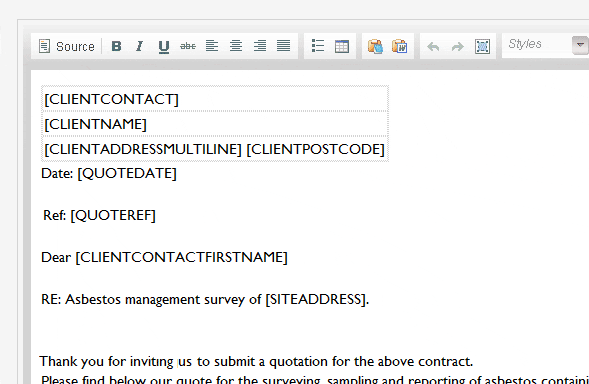
Task: Maximize the editor area
Action: pos(482,46)
